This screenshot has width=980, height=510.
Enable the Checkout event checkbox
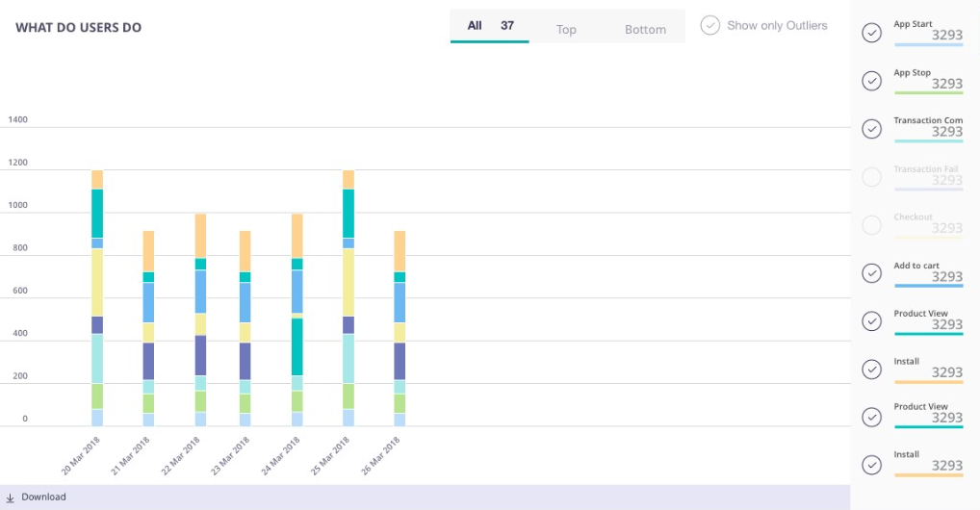[871, 225]
